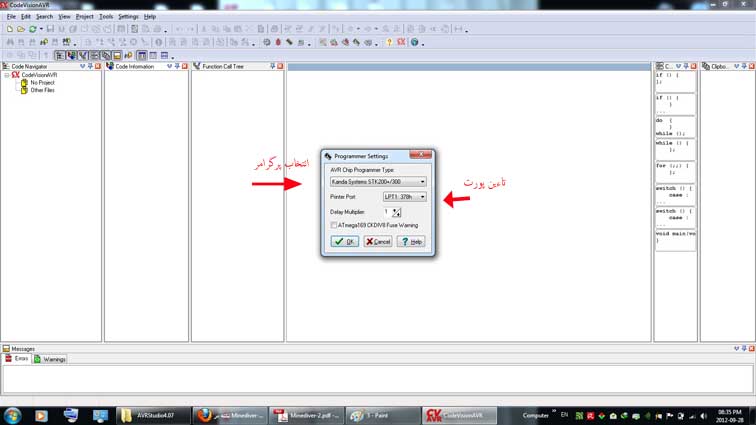Open the media player taskbar icon

click(41, 415)
